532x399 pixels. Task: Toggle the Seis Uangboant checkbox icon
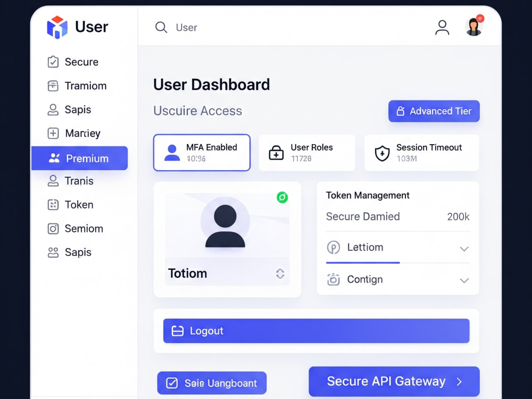click(172, 383)
